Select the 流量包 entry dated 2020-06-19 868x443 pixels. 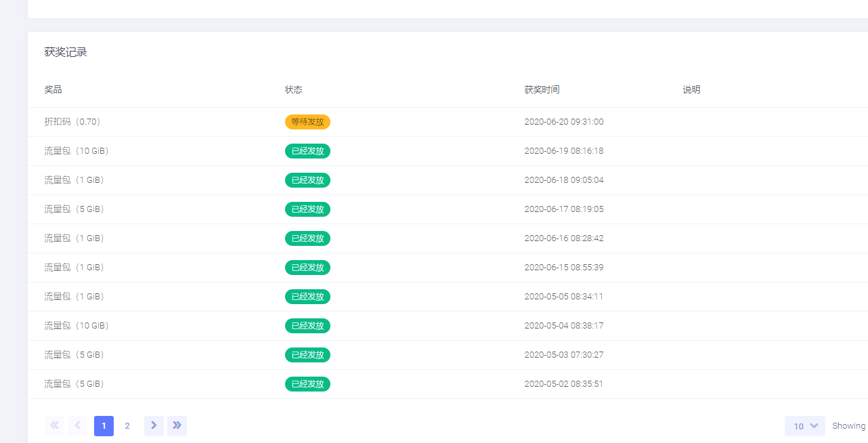pyautogui.click(x=77, y=151)
